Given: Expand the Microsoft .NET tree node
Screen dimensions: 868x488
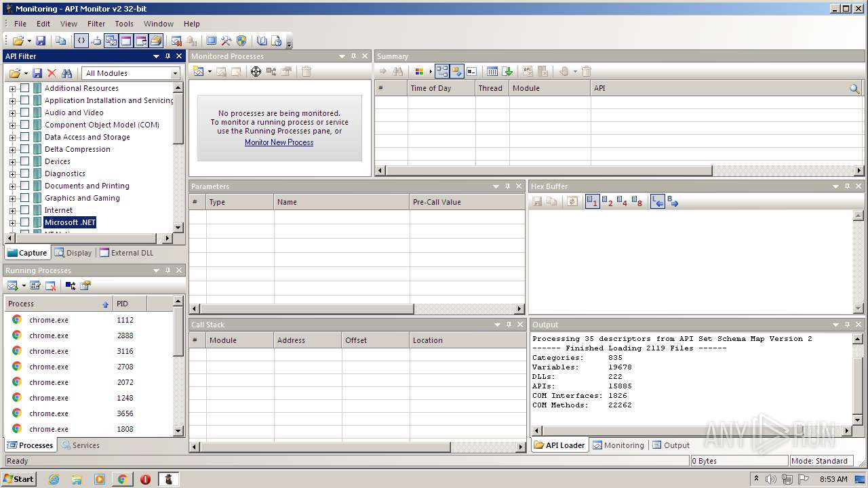Looking at the screenshot, I should [x=12, y=222].
